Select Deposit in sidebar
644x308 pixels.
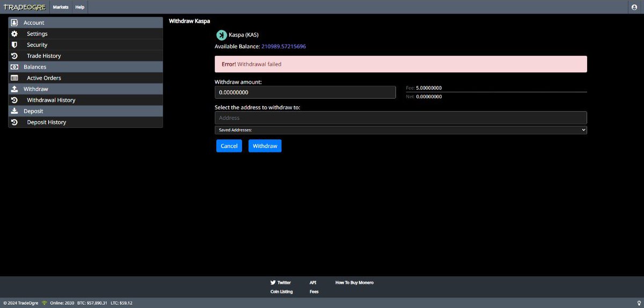(x=85, y=111)
